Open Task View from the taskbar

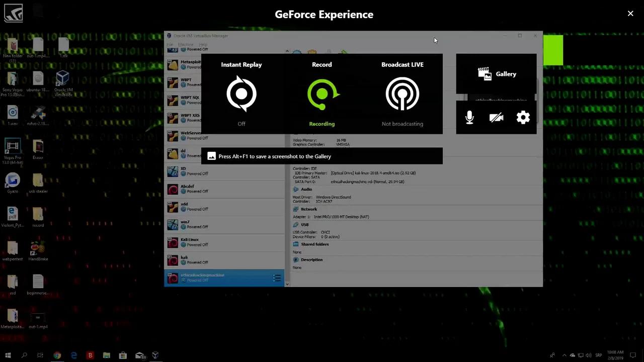(x=40, y=355)
